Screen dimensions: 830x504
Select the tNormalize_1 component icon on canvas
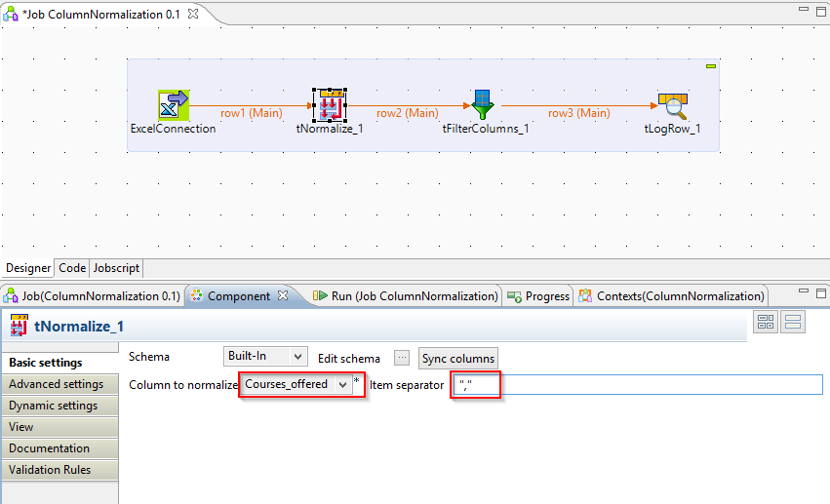click(x=330, y=105)
